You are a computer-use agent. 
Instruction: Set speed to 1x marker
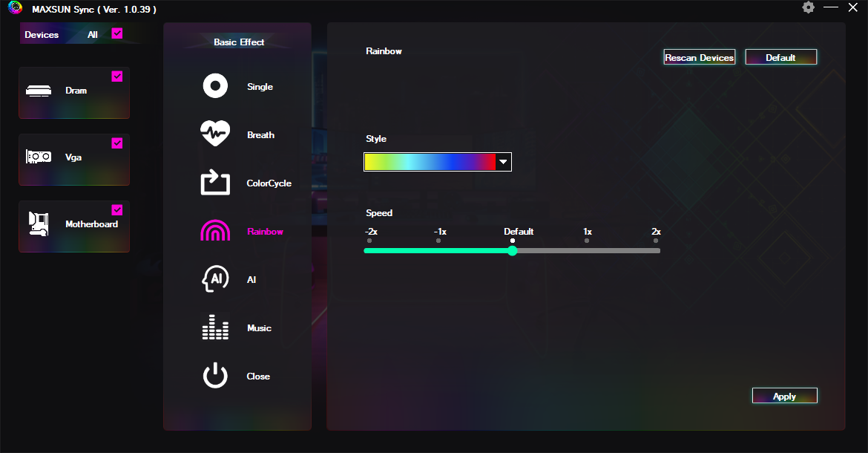point(587,241)
